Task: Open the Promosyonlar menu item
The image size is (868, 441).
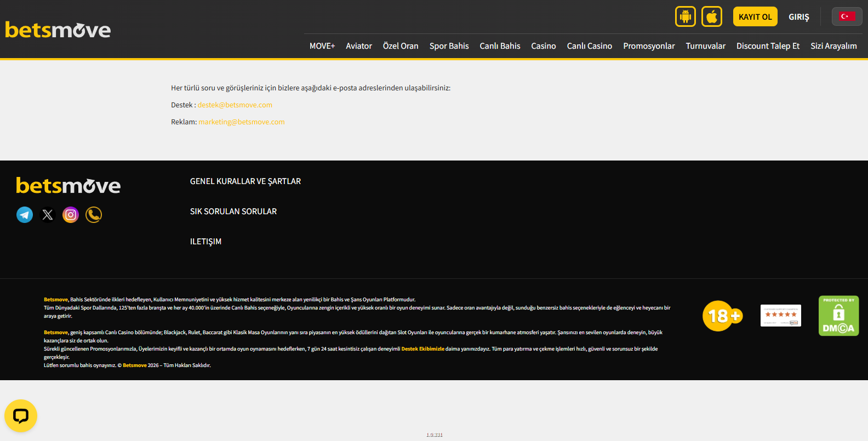Action: [x=649, y=46]
